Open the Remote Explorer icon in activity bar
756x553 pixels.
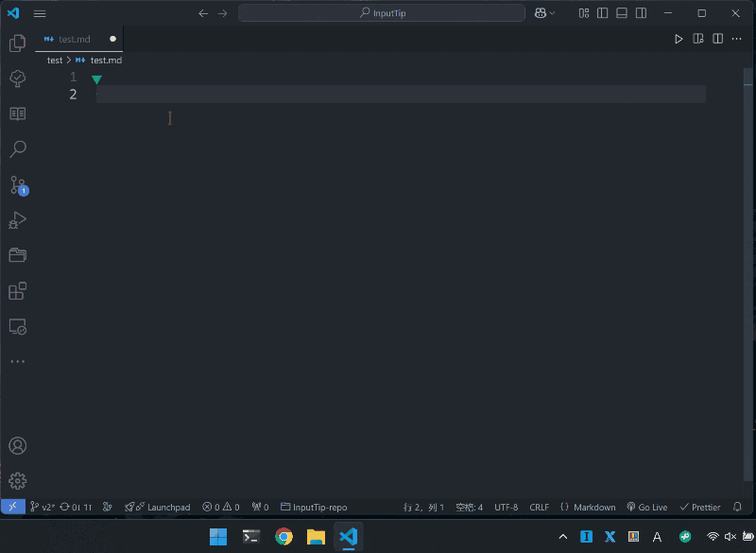(17, 327)
